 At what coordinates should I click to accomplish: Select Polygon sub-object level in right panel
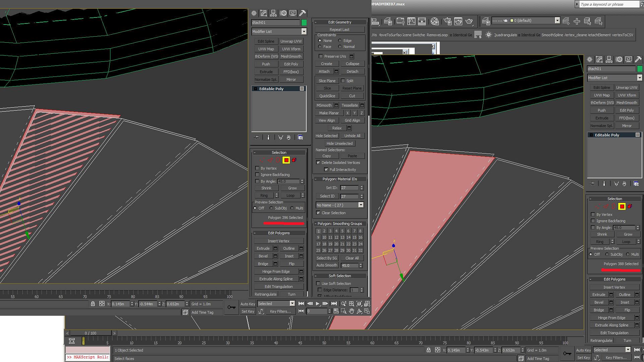pyautogui.click(x=622, y=207)
